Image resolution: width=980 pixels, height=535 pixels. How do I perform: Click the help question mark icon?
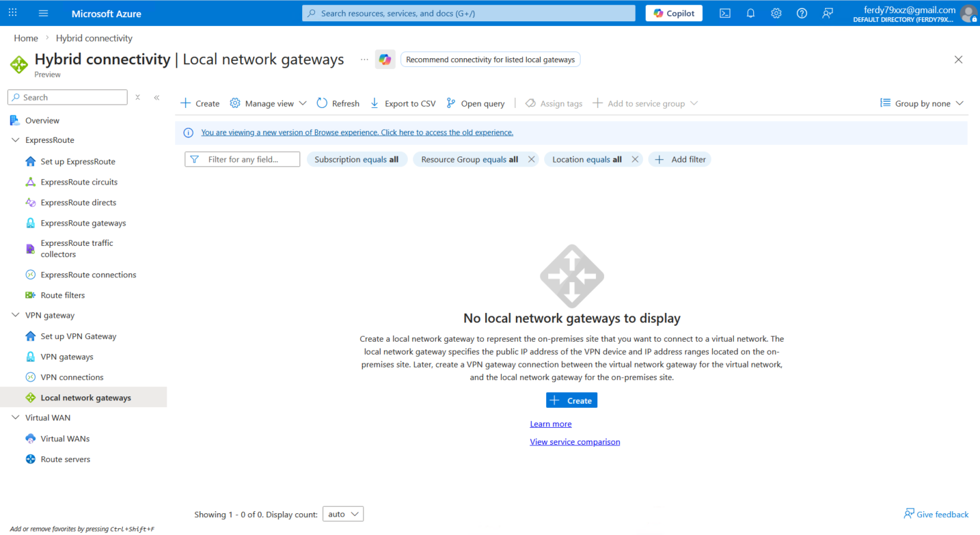[x=802, y=13]
